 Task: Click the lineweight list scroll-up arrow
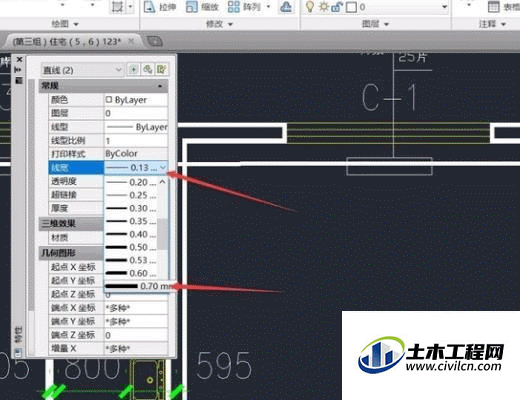pos(162,182)
